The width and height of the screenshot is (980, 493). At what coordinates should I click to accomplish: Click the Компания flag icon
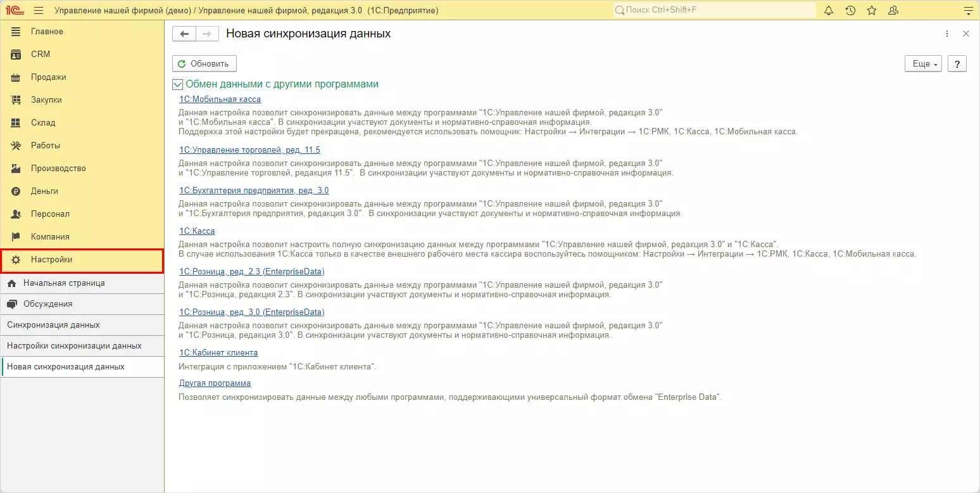[x=16, y=237]
